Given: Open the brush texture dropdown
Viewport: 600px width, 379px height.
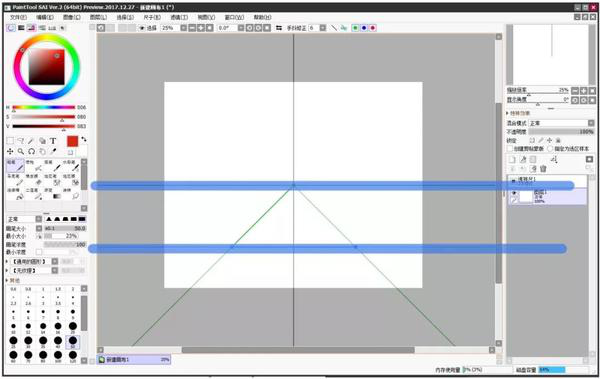Looking at the screenshot, I should (x=55, y=270).
